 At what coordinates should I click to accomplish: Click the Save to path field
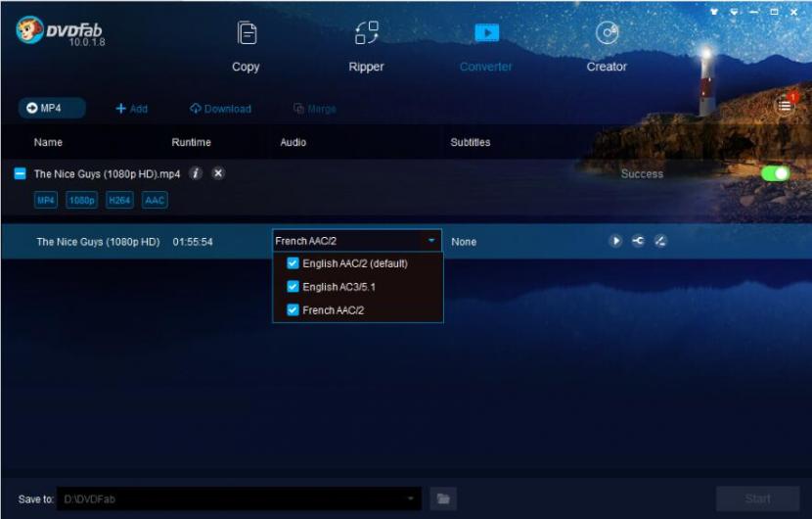tap(238, 498)
